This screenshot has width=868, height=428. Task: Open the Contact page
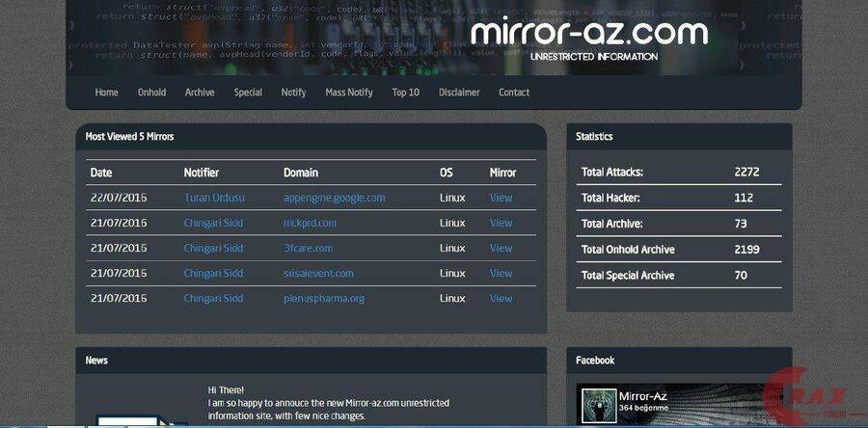[x=514, y=93]
